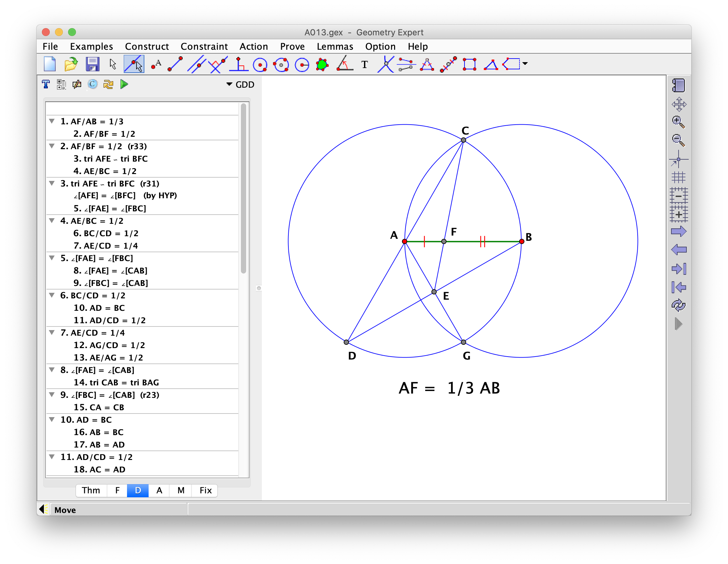Image resolution: width=728 pixels, height=564 pixels.
Task: Pick the Fill polygon tool with green shape
Action: (322, 64)
